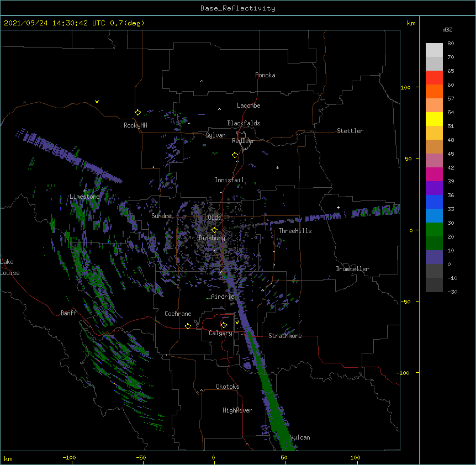
Task: Click the Sundre label
Action: click(161, 216)
